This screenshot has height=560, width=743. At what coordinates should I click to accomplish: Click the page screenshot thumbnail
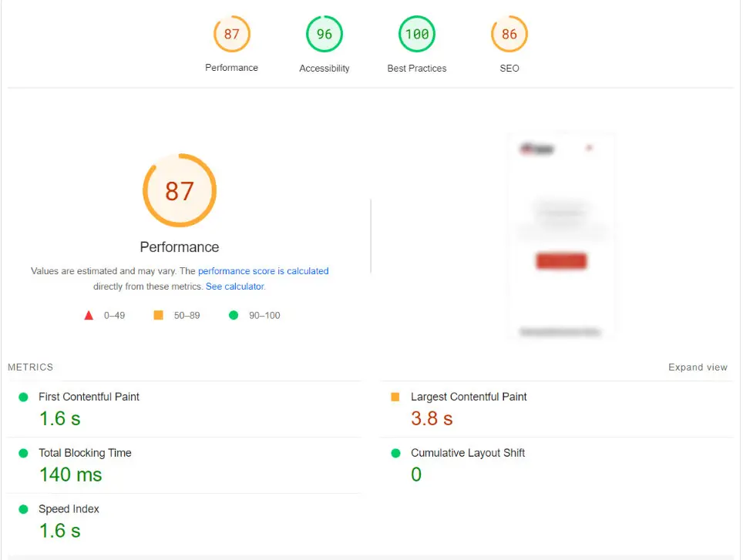pos(561,235)
